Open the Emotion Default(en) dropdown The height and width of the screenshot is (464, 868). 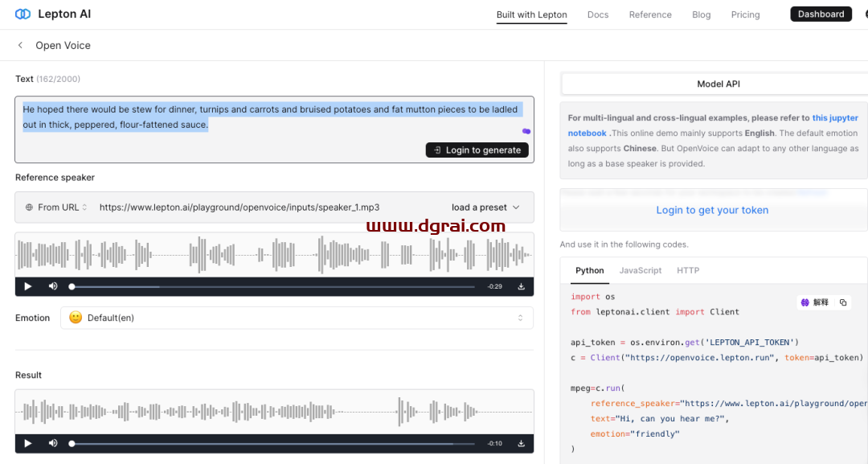(297, 318)
